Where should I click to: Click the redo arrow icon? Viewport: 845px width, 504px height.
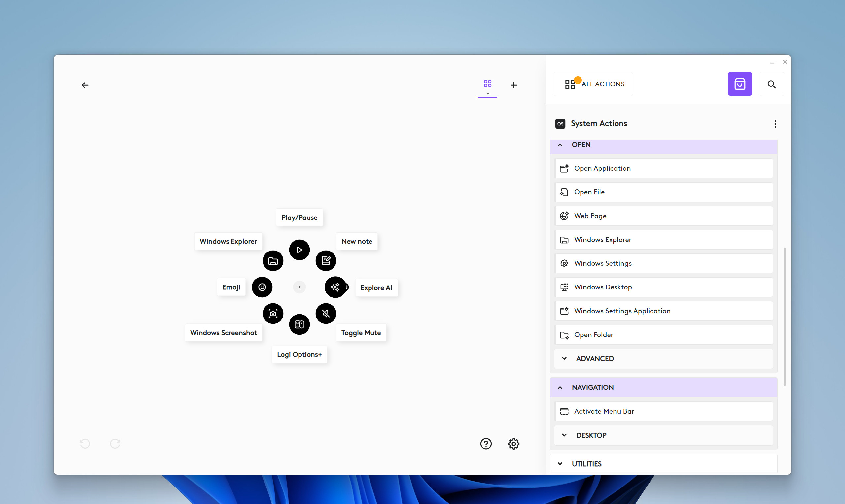coord(115,444)
